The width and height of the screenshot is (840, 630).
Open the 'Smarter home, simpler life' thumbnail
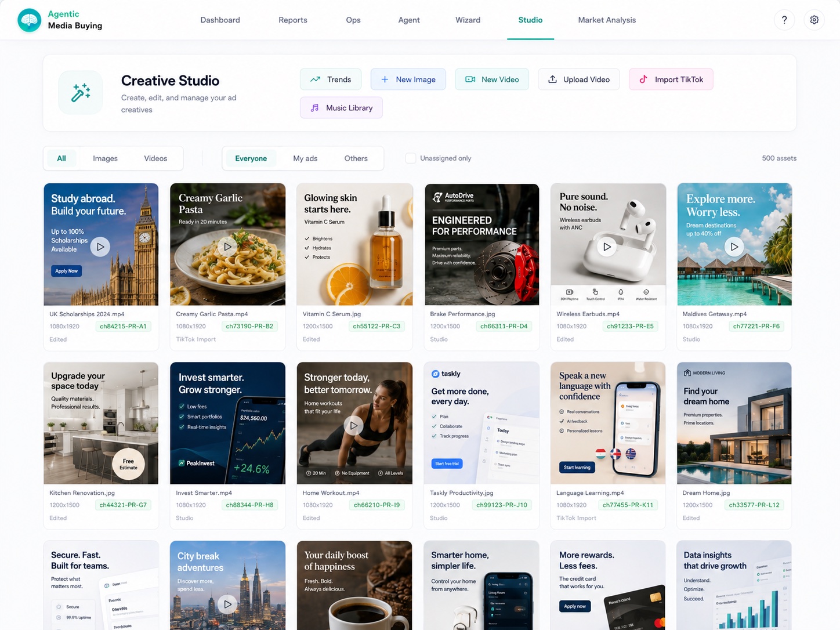point(481,585)
